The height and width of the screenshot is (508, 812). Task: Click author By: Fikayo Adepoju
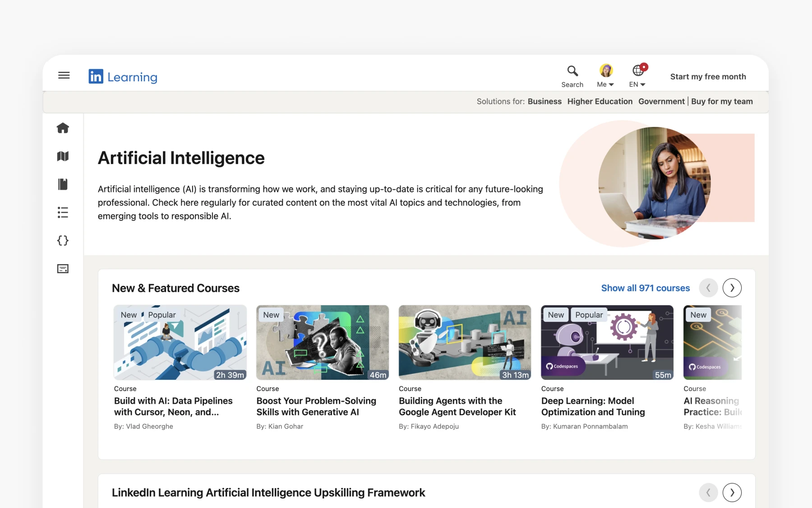pos(429,426)
